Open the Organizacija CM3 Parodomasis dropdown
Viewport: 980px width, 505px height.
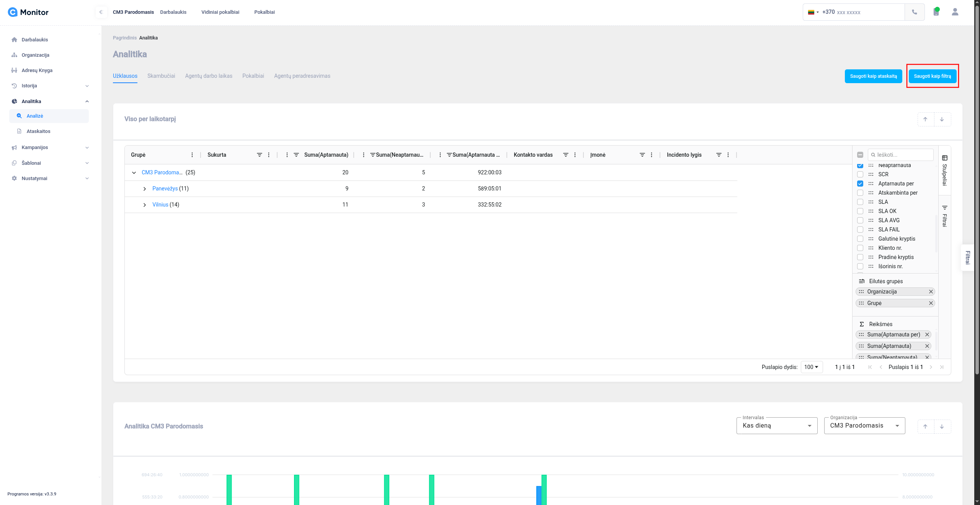[864, 426]
